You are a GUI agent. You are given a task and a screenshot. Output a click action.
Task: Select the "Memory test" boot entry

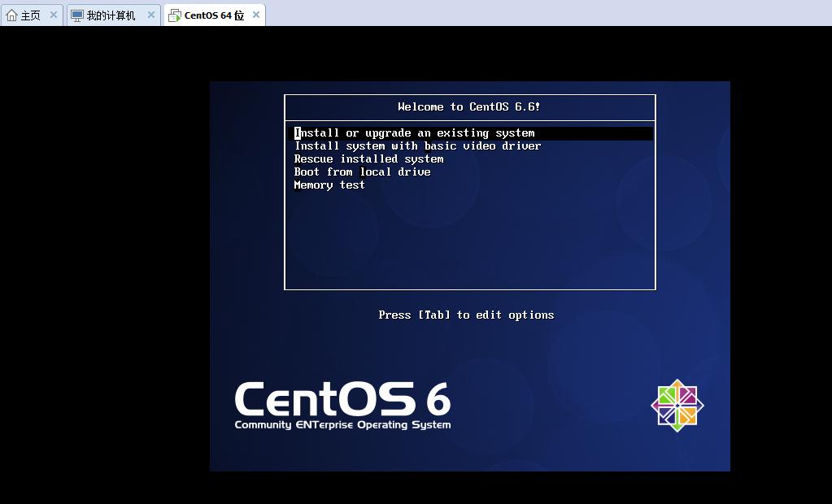(329, 185)
